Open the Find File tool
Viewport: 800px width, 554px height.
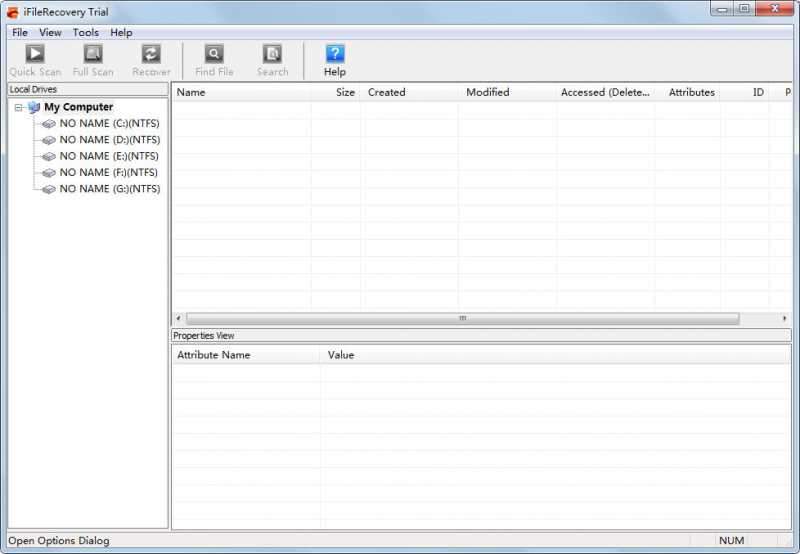[x=214, y=60]
